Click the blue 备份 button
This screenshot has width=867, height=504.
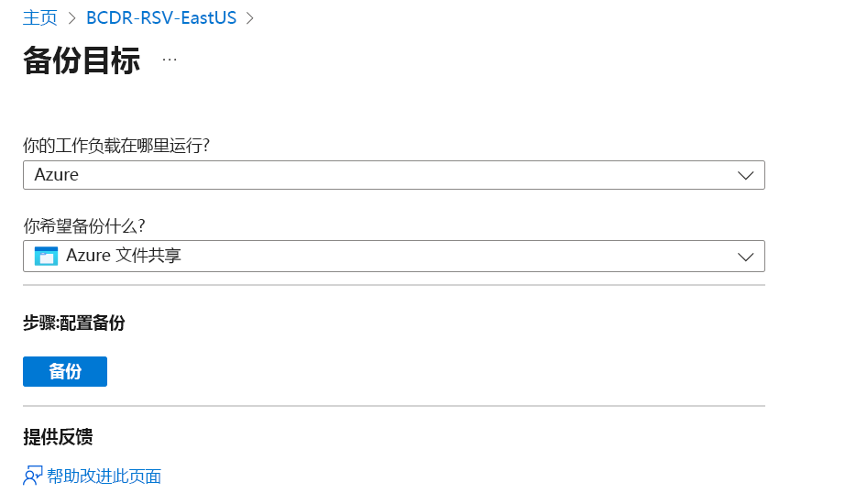click(x=65, y=371)
